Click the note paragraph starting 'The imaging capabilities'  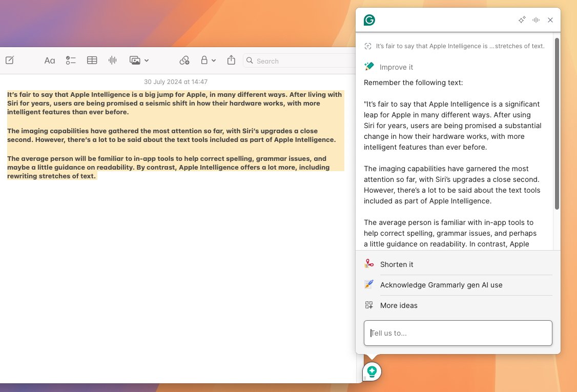[172, 135]
